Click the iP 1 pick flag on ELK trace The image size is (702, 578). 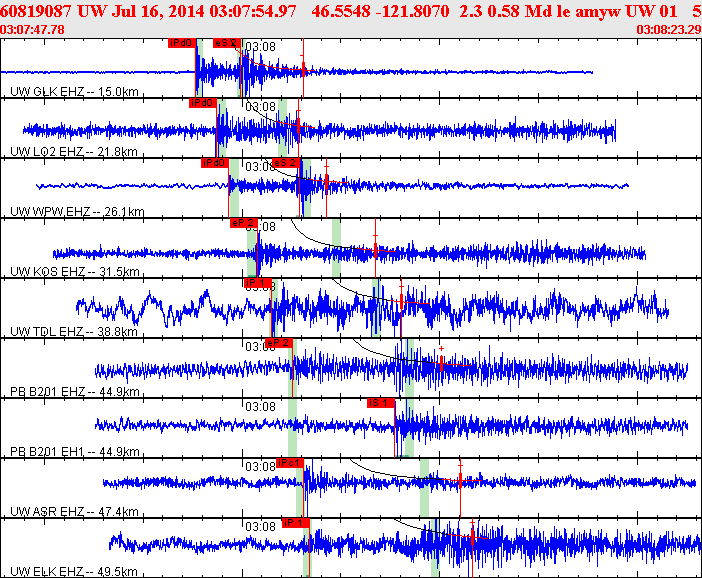click(295, 523)
